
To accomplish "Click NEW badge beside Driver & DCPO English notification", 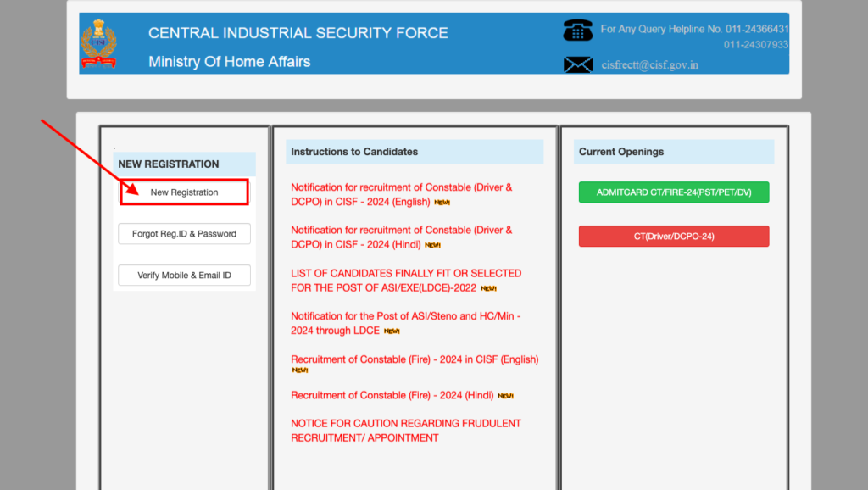I will tap(442, 203).
